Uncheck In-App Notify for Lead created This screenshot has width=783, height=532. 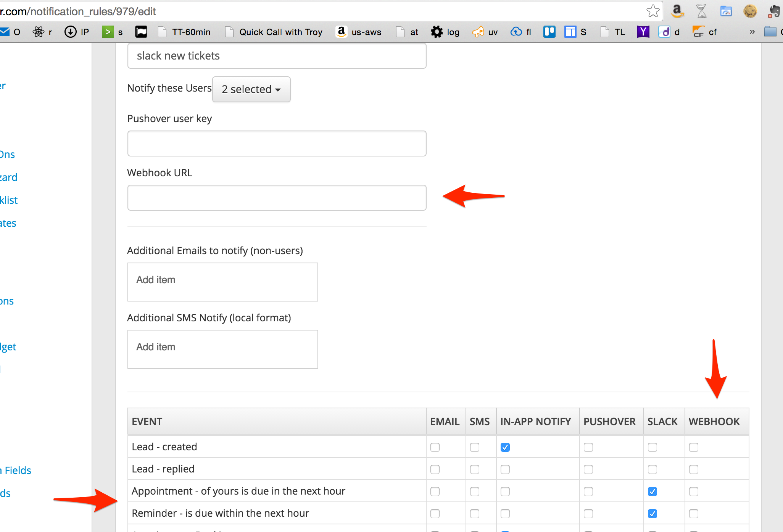(x=505, y=447)
